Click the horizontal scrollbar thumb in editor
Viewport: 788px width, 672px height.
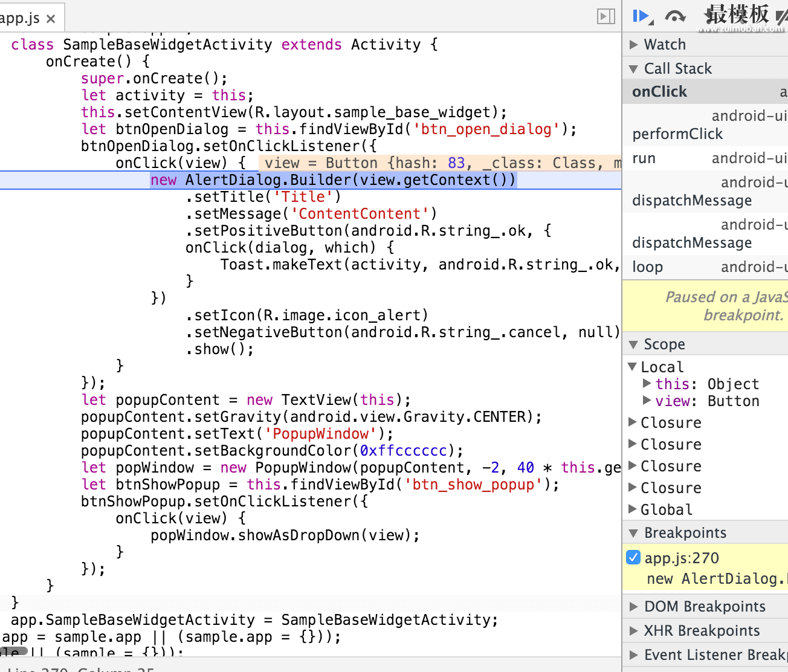click(x=13, y=651)
